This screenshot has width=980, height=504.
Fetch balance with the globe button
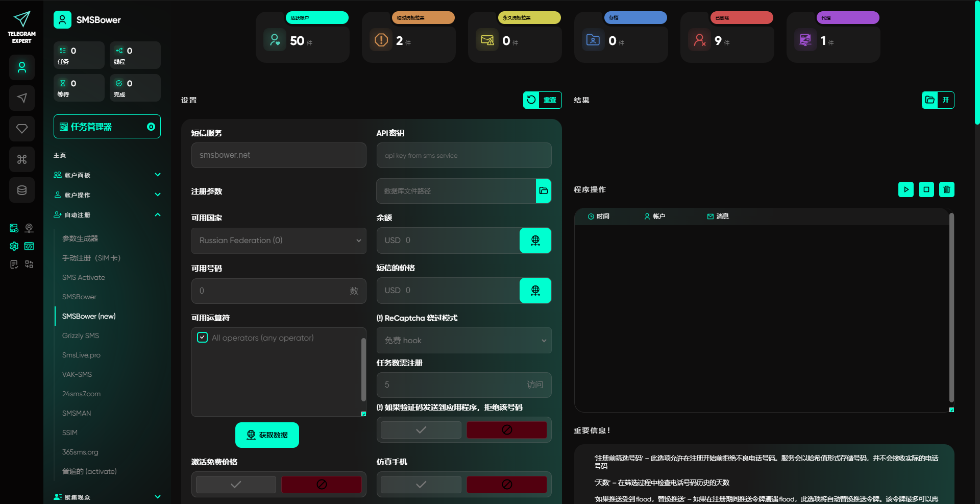535,241
